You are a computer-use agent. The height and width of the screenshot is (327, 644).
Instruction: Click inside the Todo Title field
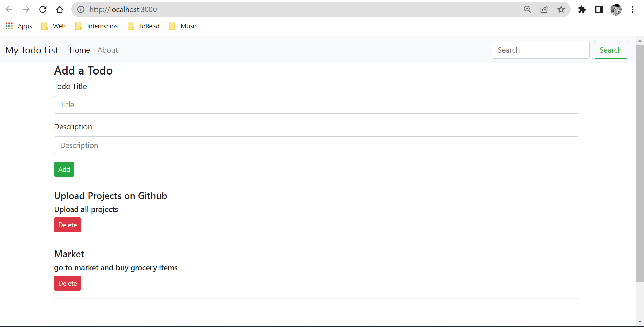(x=316, y=105)
